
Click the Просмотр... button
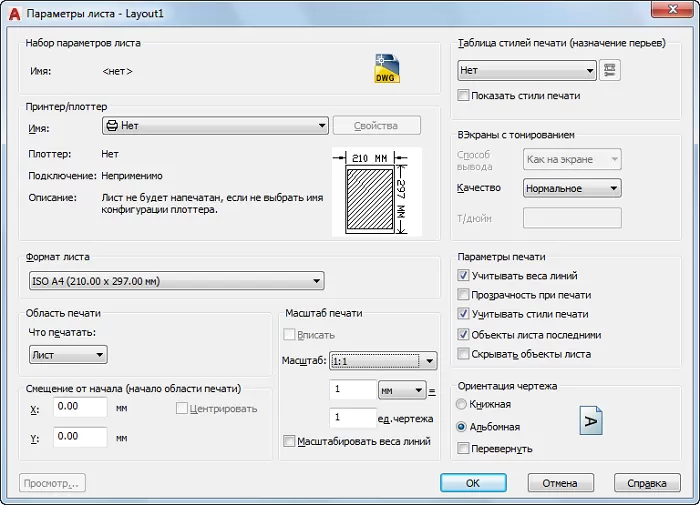coord(52,483)
